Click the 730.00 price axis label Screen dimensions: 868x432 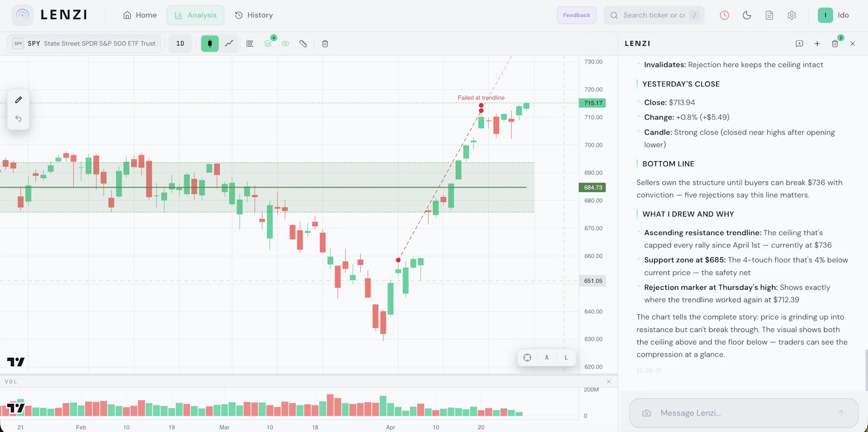pos(593,62)
